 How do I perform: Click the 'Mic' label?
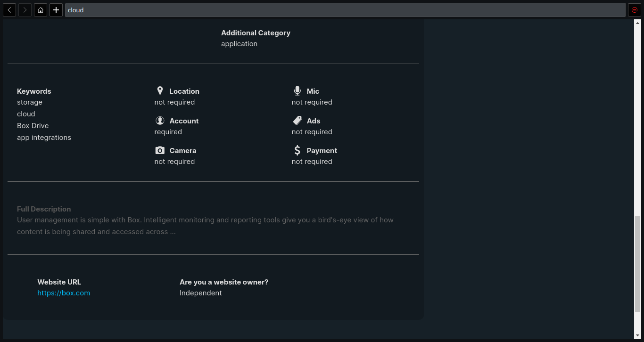(313, 91)
